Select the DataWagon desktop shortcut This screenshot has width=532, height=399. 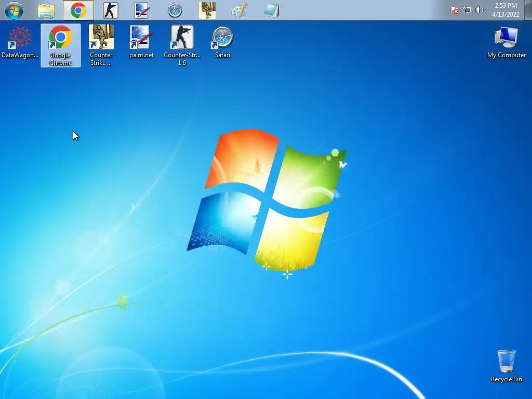click(x=20, y=43)
